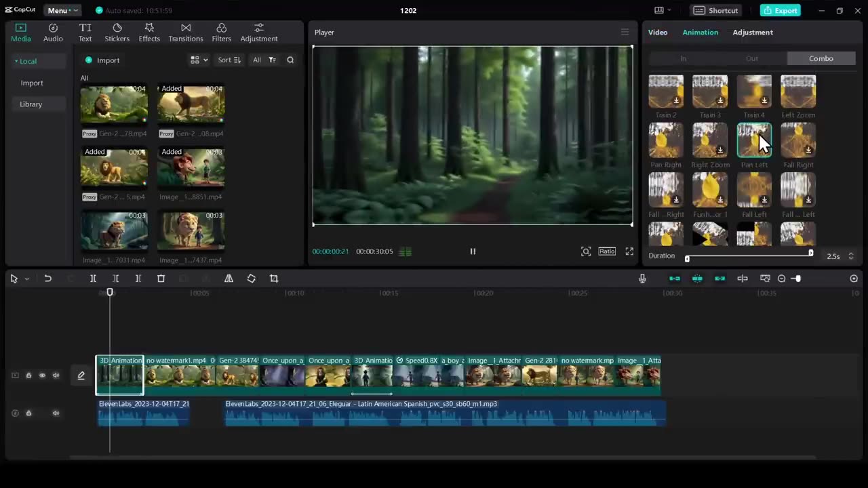Open the Import item in sidebar
Image resolution: width=868 pixels, height=488 pixels.
(x=32, y=83)
